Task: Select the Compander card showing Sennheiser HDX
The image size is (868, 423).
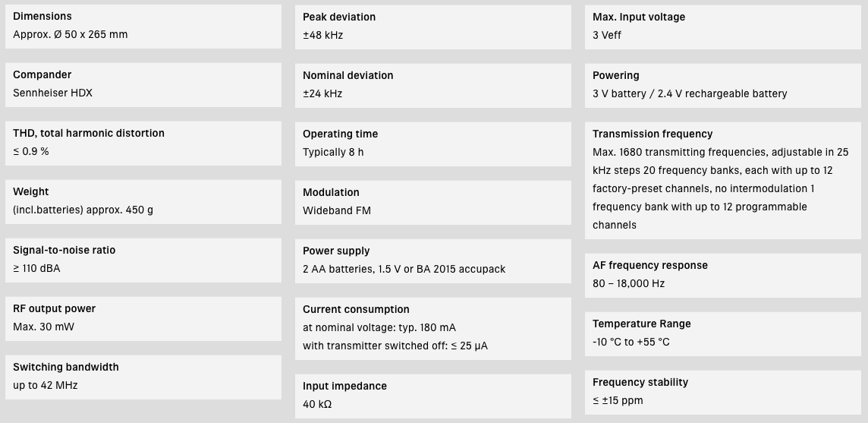Action: pyautogui.click(x=143, y=84)
